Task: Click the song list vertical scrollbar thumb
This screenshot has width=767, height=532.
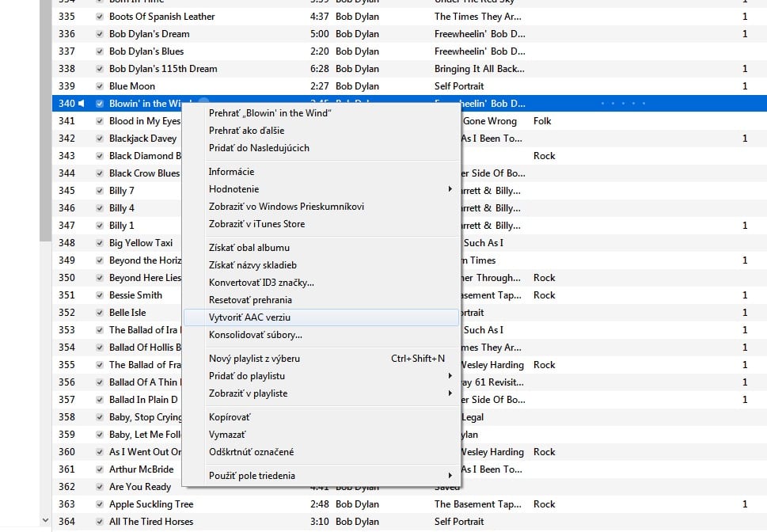Action: coord(45,120)
